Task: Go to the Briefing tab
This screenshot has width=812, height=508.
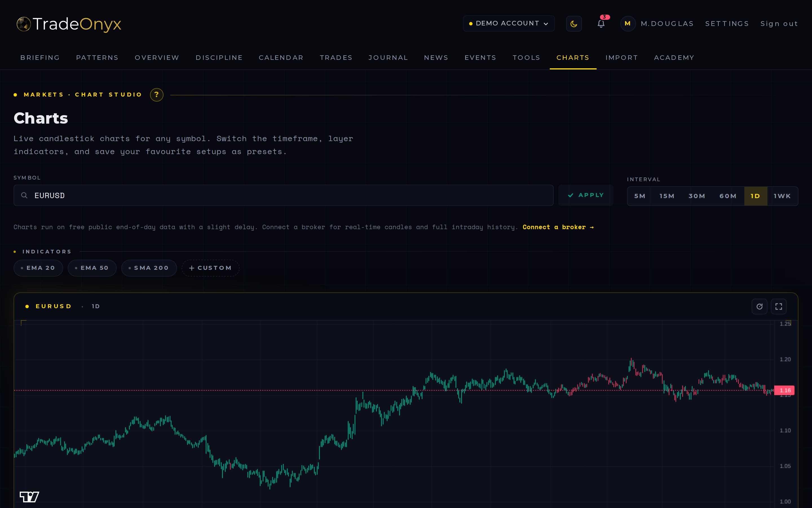Action: click(x=40, y=58)
